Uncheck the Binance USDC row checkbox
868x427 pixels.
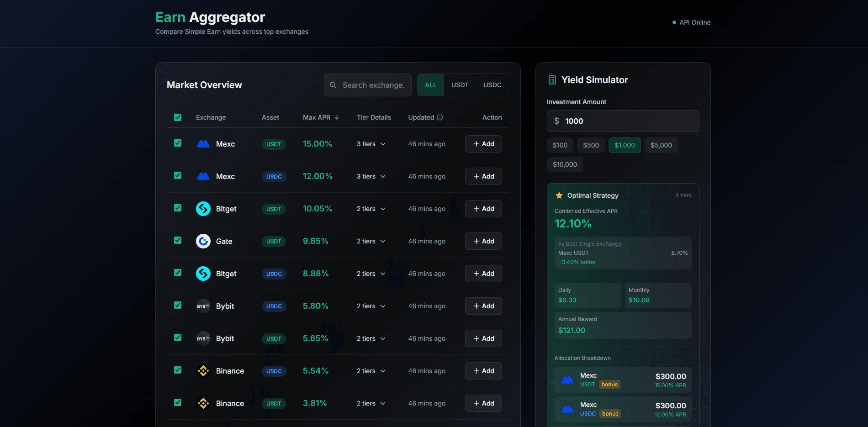[x=177, y=370]
